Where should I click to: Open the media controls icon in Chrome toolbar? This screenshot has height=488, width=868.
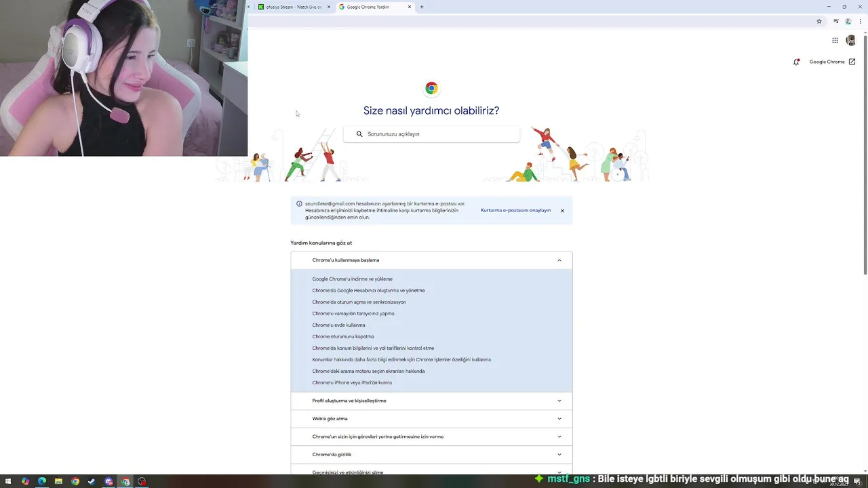pyautogui.click(x=836, y=21)
